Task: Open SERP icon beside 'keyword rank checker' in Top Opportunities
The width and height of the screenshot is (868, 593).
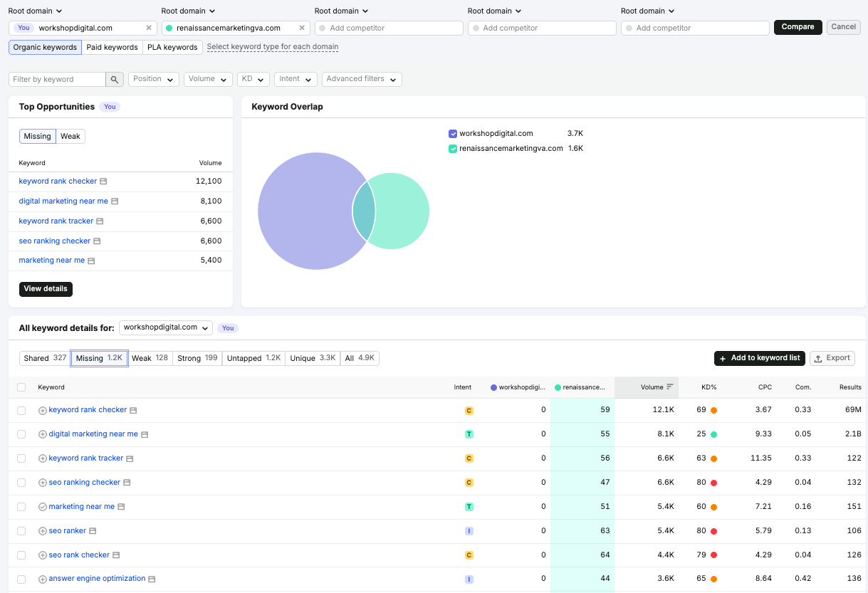Action: 103,182
